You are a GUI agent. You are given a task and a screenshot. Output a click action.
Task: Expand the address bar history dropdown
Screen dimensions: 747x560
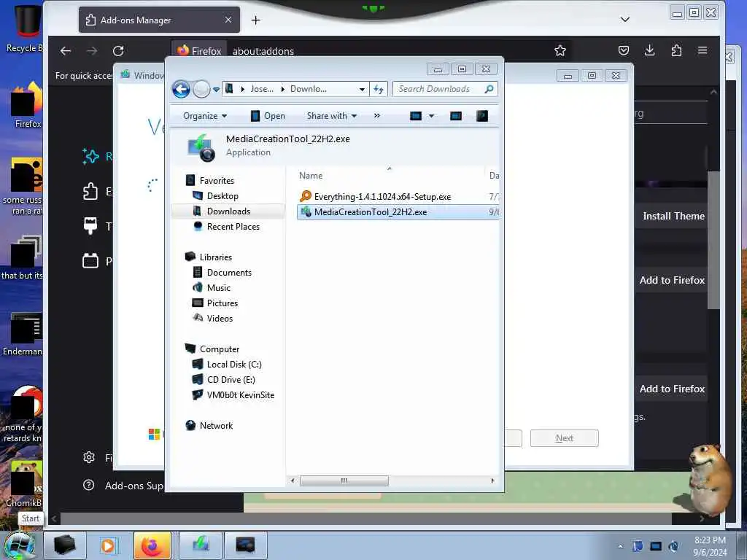click(362, 89)
